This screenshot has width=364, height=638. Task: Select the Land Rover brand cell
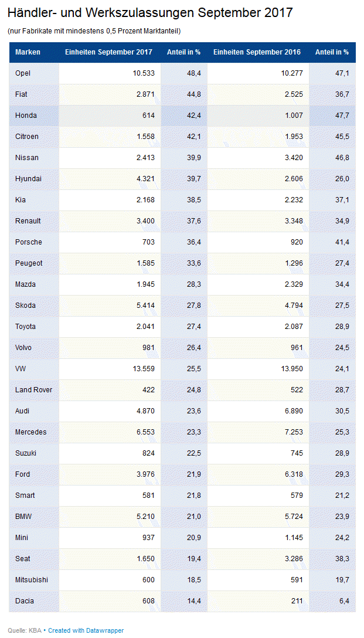coord(33,390)
